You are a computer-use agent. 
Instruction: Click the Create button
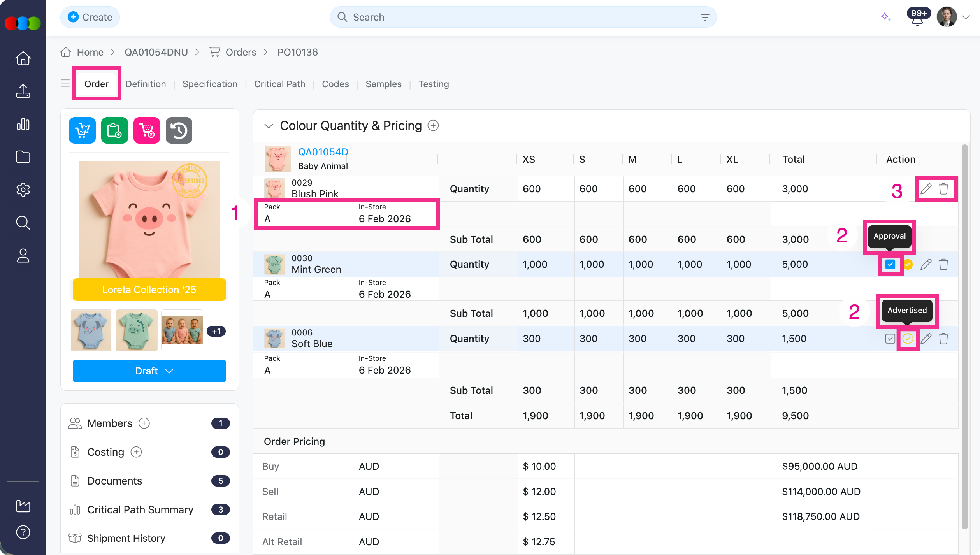pos(90,17)
